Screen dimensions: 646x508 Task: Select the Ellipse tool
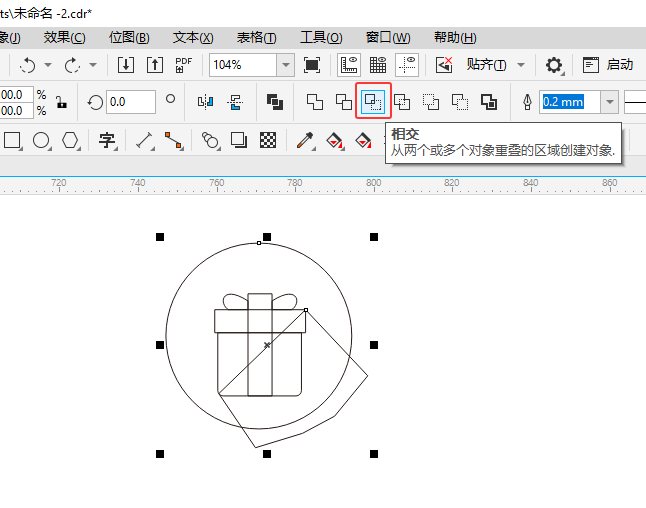point(42,140)
